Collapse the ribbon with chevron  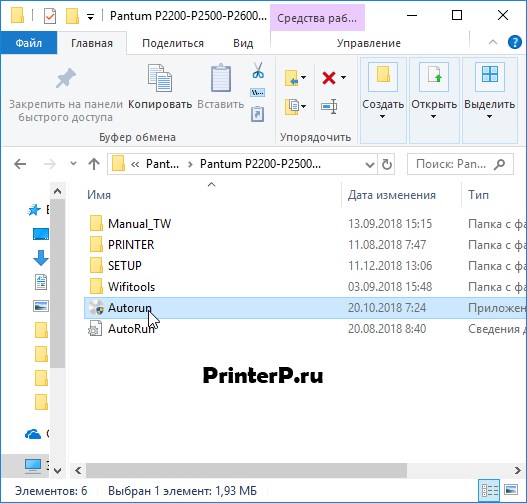coord(493,43)
